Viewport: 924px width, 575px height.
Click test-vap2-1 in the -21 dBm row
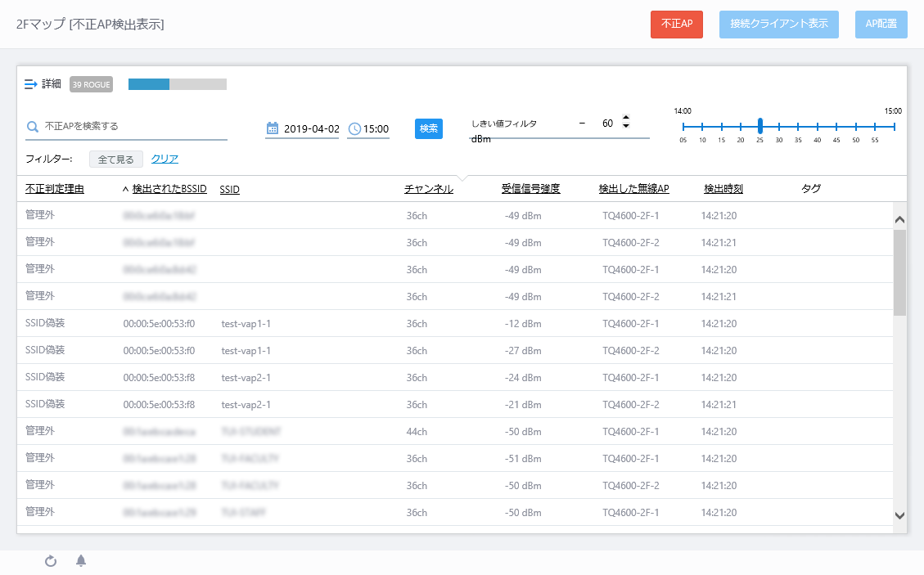pos(246,406)
